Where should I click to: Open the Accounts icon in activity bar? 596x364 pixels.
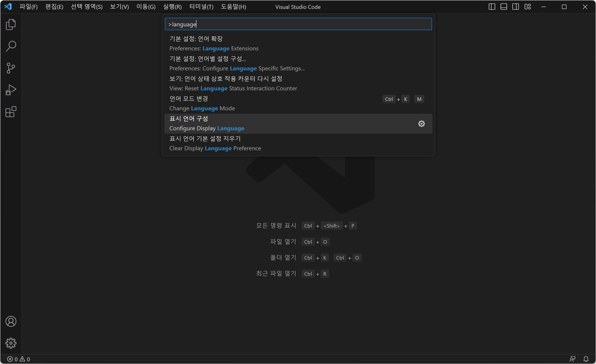[11, 321]
